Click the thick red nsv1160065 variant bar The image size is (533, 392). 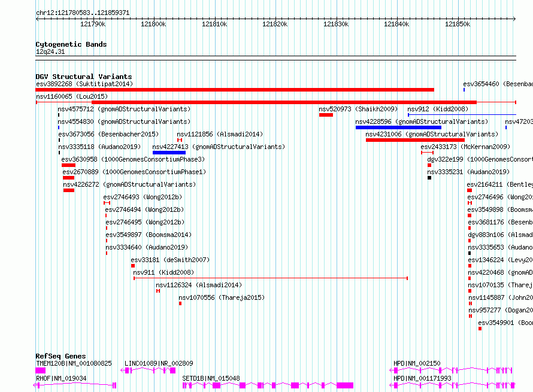pyautogui.click(x=284, y=102)
